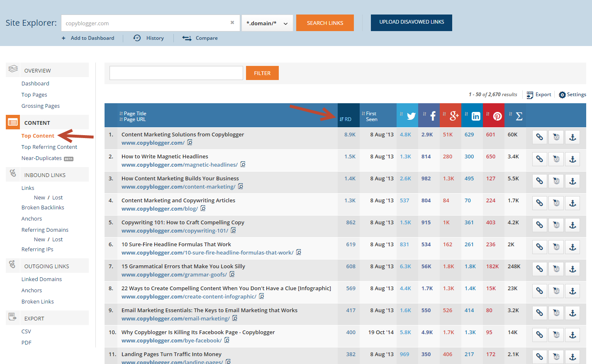Clear the site explorer search field
This screenshot has height=364, width=592.
pyautogui.click(x=232, y=23)
